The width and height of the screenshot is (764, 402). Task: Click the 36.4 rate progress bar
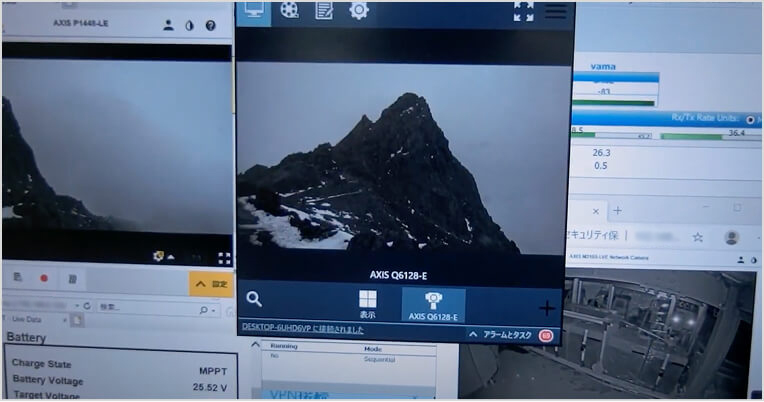pos(710,137)
